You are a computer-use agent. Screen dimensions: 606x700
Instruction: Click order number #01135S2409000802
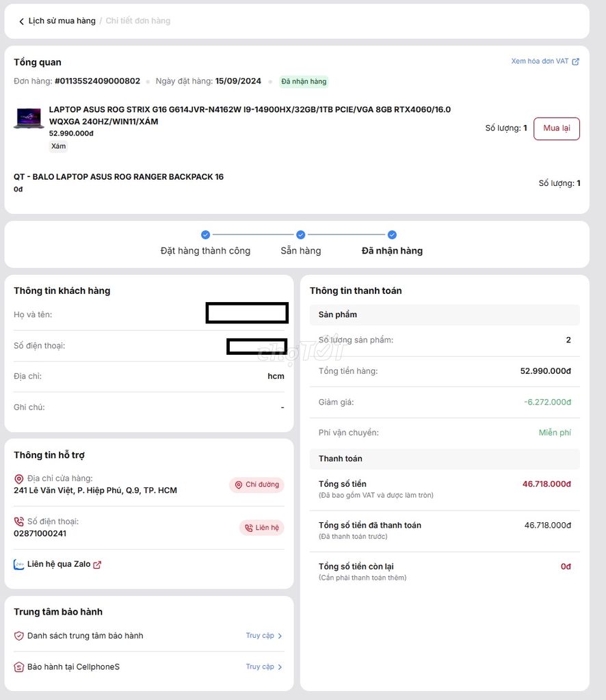[x=97, y=81]
